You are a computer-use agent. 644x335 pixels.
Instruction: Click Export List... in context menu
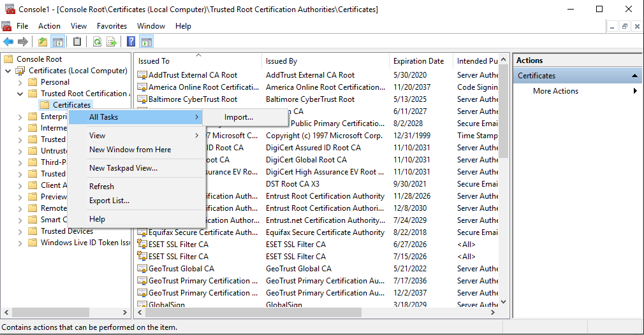[x=109, y=201]
